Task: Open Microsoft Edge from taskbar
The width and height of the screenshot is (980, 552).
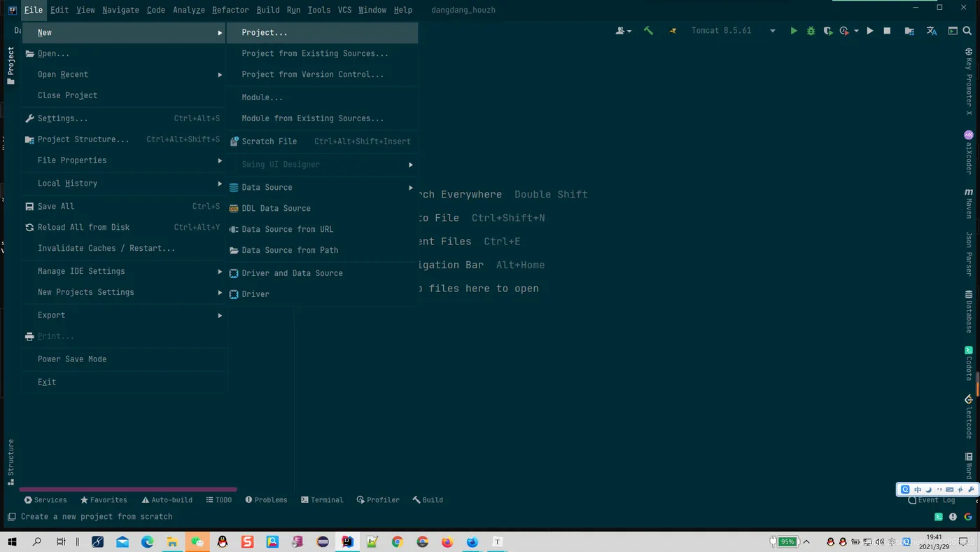Action: point(147,541)
